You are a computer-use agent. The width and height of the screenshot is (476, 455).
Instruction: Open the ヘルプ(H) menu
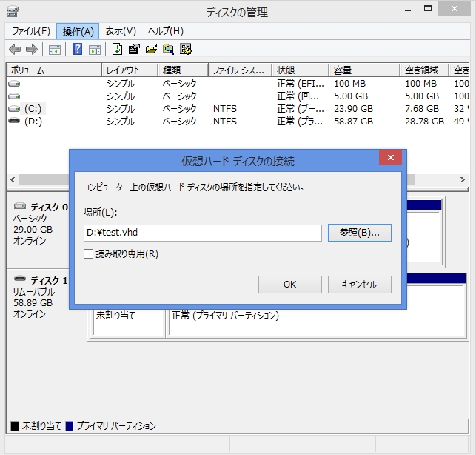(165, 31)
